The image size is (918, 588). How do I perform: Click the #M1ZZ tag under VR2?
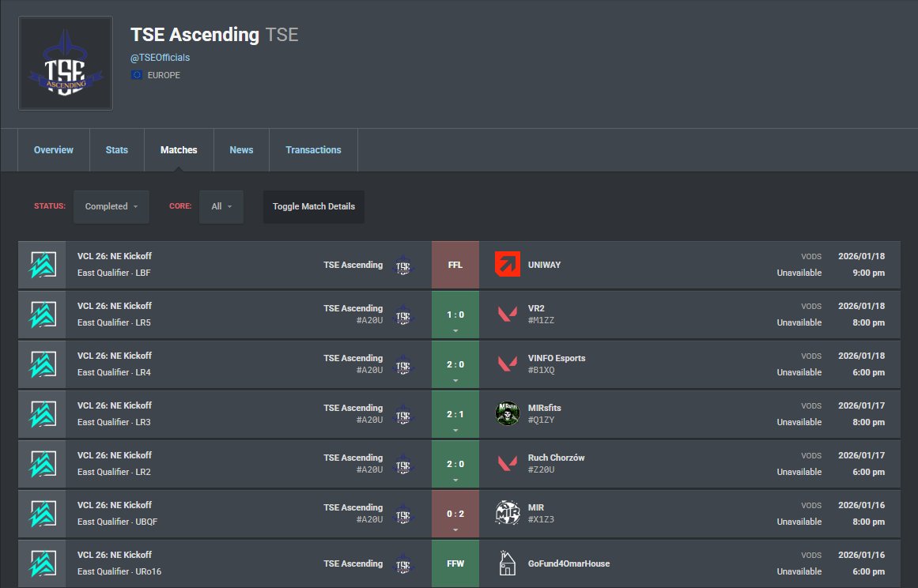pos(541,320)
